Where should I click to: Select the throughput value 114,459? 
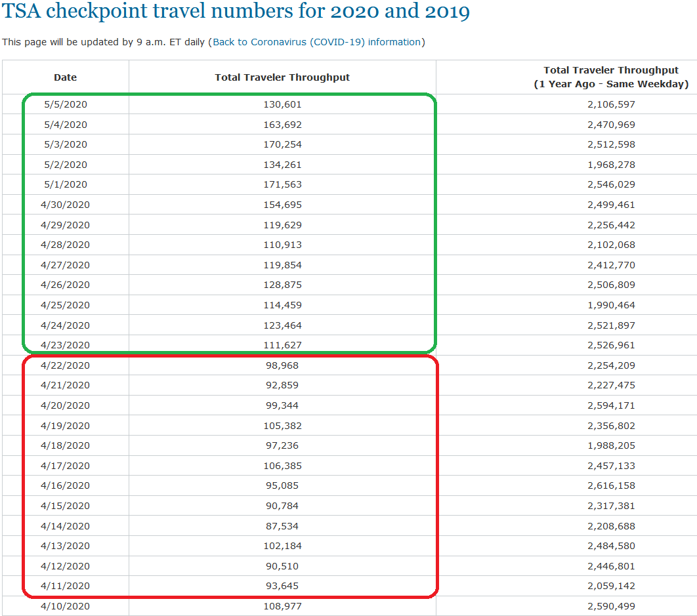point(282,305)
